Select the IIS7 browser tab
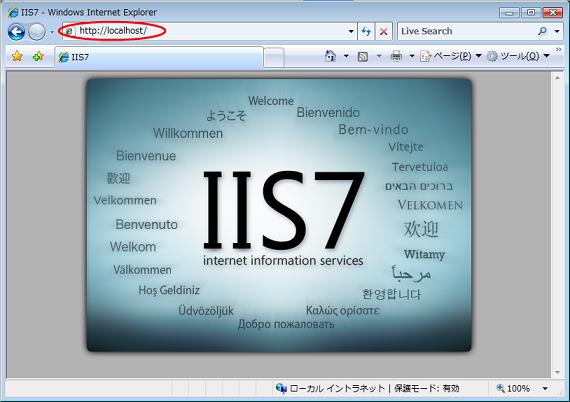 click(x=159, y=57)
